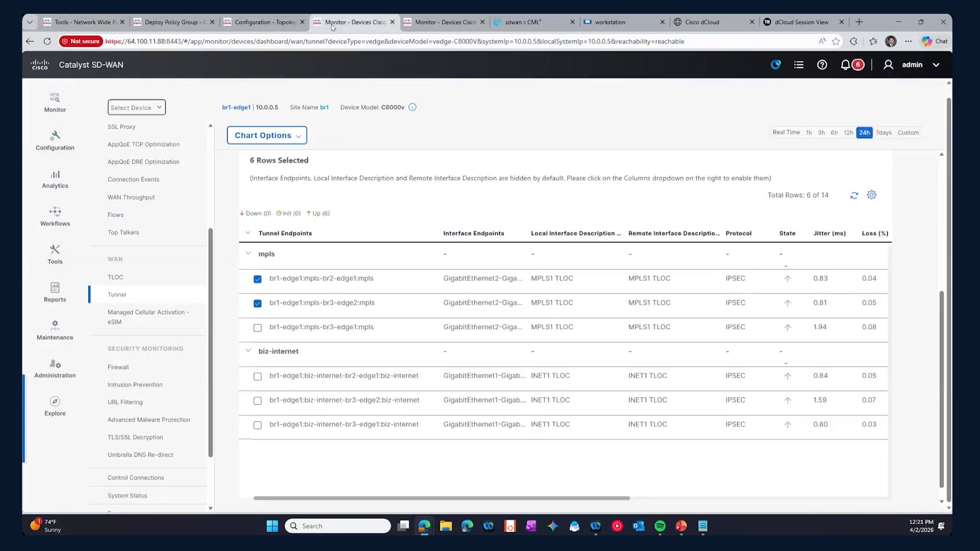Open Reports from the left rail
This screenshot has width=980, height=551.
55,292
